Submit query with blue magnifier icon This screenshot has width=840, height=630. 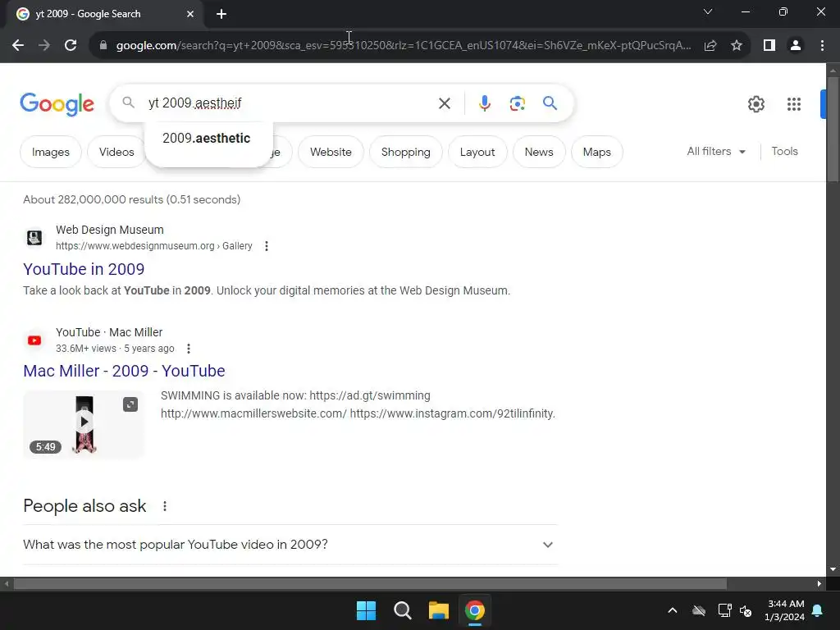click(550, 103)
